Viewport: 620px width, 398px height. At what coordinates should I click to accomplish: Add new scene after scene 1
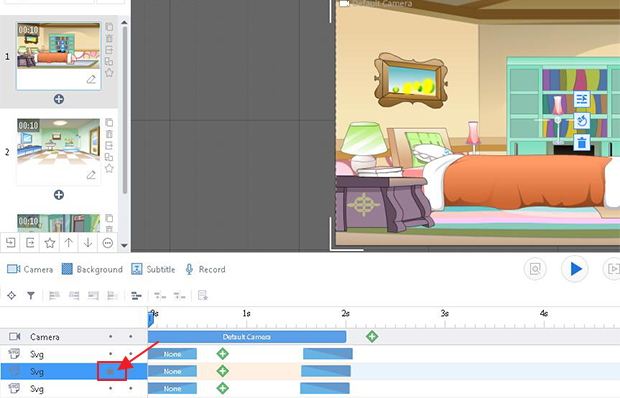pos(59,99)
